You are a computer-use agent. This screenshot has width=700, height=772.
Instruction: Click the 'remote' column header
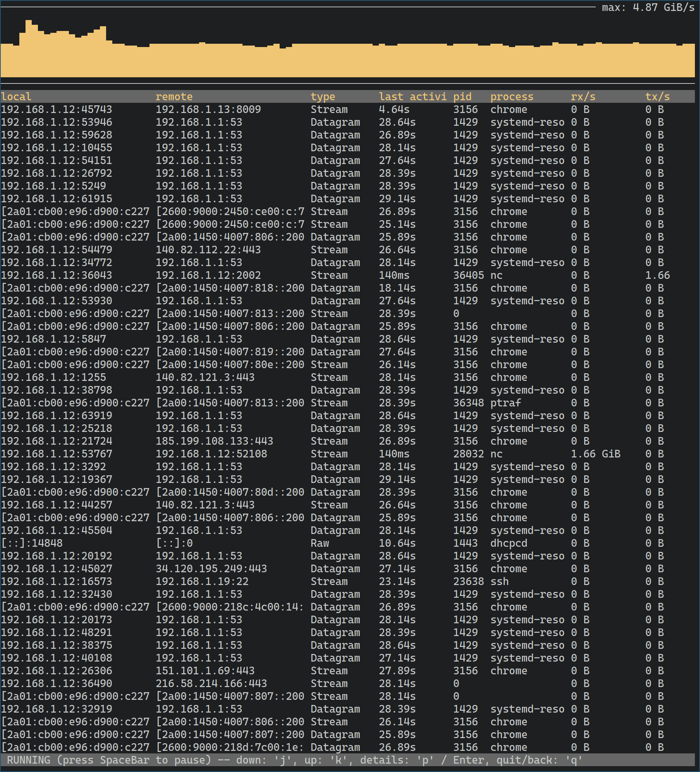pos(174,97)
